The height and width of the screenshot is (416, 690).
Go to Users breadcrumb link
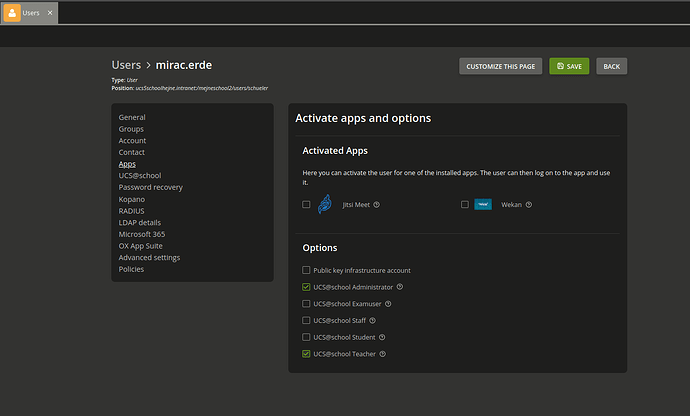pos(126,65)
